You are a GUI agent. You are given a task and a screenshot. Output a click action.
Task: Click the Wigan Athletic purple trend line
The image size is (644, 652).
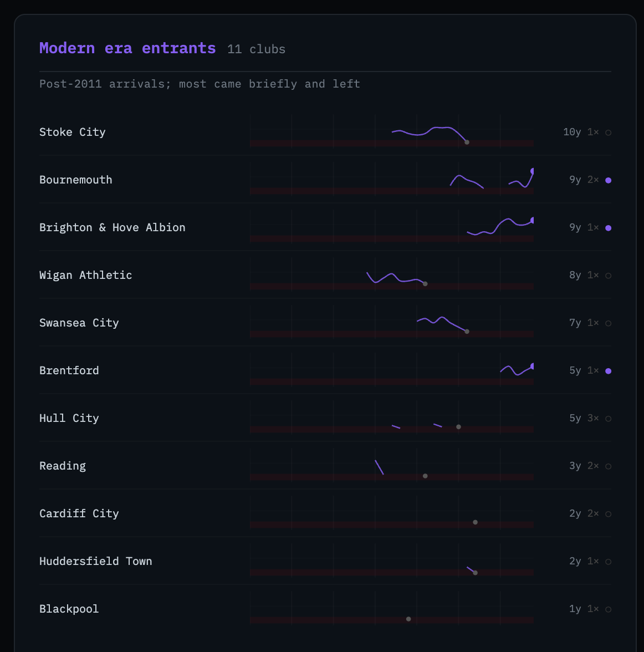pyautogui.click(x=395, y=278)
